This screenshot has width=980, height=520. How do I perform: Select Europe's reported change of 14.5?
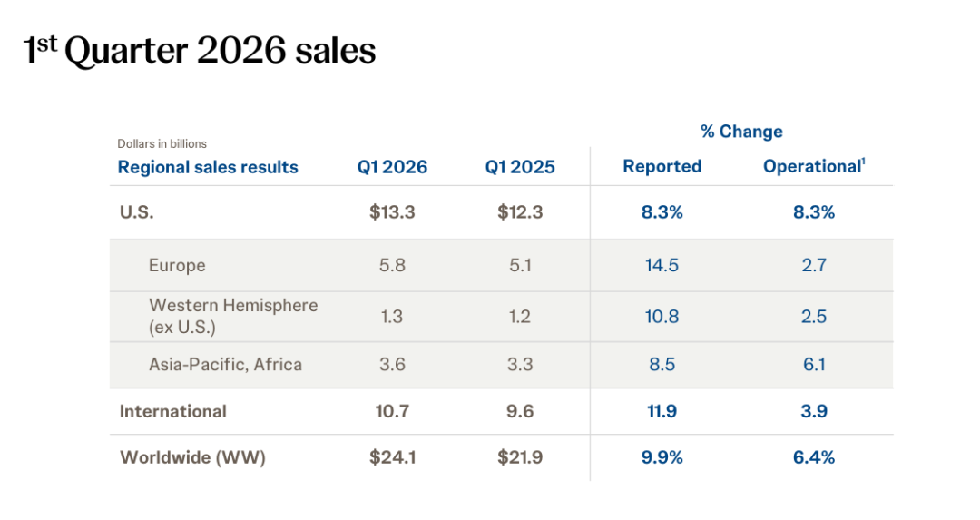(662, 265)
